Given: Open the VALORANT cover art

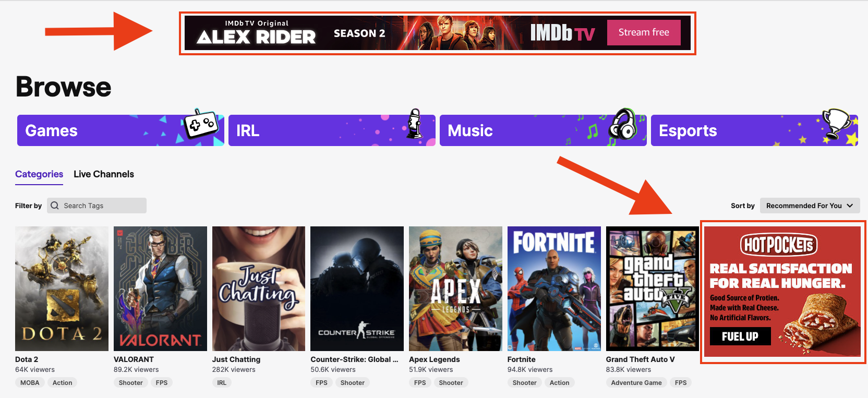Looking at the screenshot, I should pos(160,288).
